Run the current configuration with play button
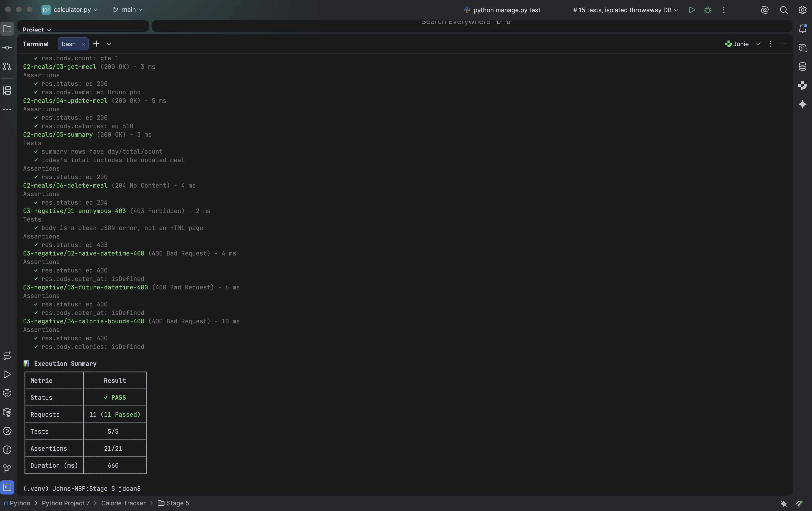 click(692, 10)
